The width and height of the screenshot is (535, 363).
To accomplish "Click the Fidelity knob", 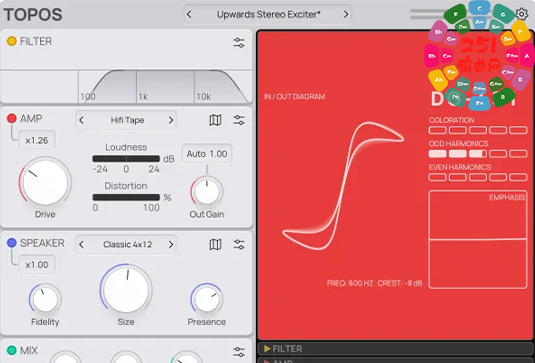I will [x=45, y=299].
